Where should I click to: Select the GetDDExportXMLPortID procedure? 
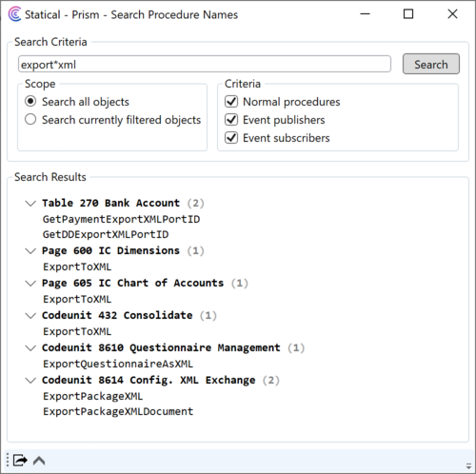tap(106, 234)
